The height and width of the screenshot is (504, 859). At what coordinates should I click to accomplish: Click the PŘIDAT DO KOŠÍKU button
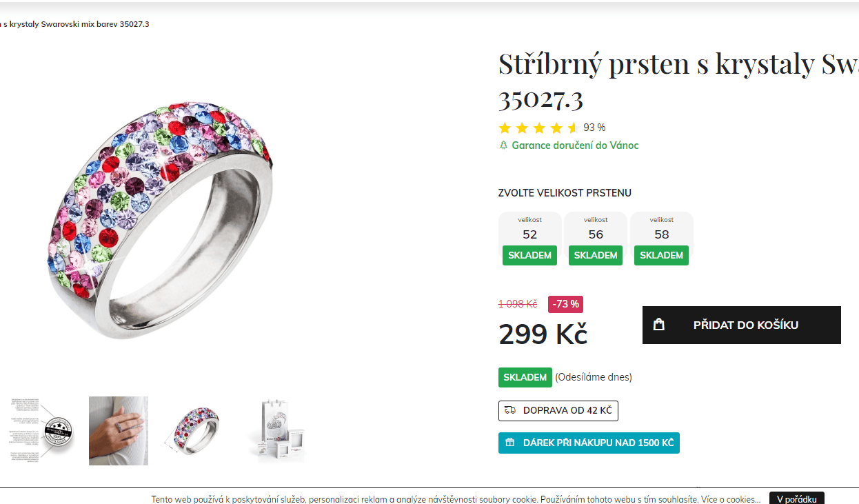pos(741,324)
